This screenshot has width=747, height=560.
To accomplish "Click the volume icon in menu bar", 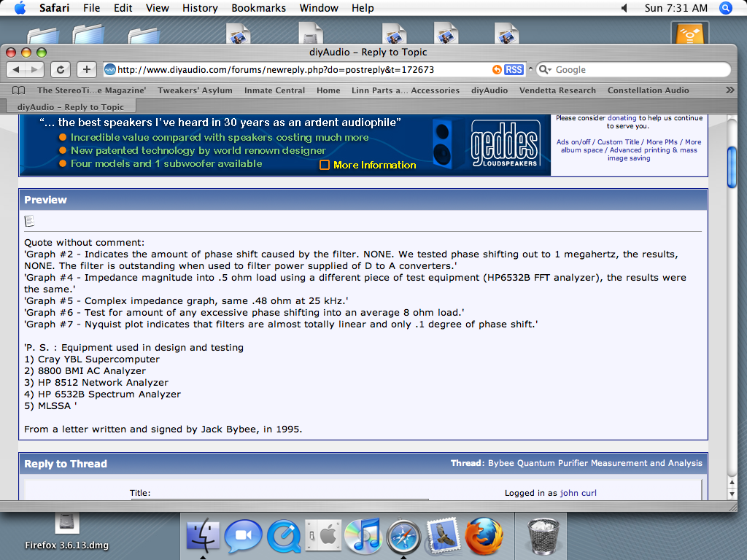I will pyautogui.click(x=624, y=7).
